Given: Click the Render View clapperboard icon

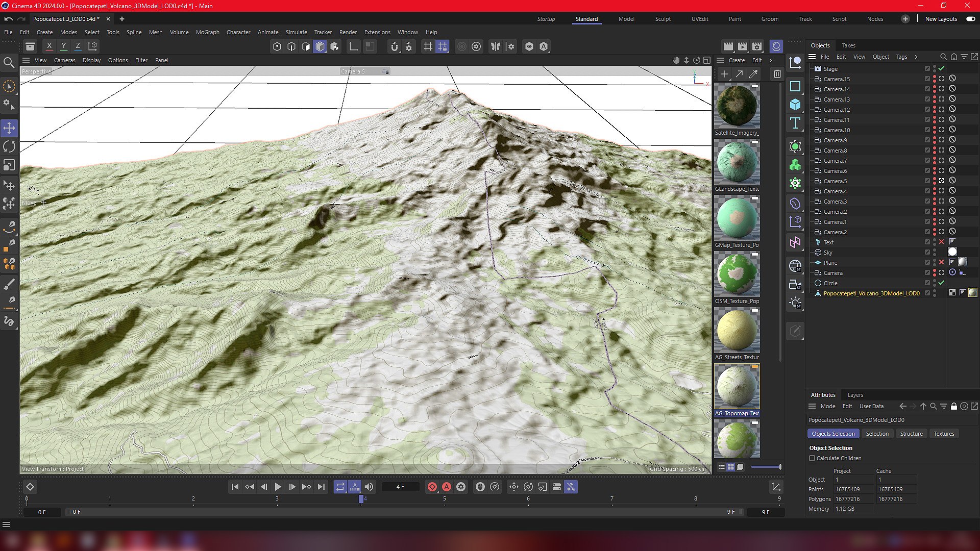Looking at the screenshot, I should tap(728, 46).
